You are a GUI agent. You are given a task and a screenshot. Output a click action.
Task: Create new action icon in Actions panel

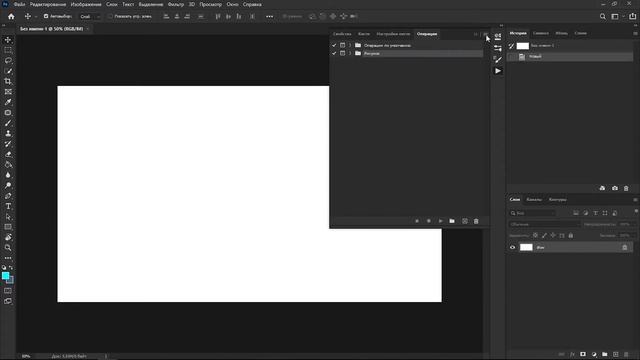coord(464,221)
